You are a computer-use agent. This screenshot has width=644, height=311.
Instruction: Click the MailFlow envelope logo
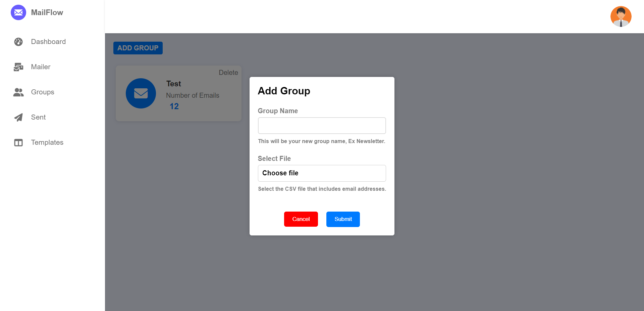(18, 12)
